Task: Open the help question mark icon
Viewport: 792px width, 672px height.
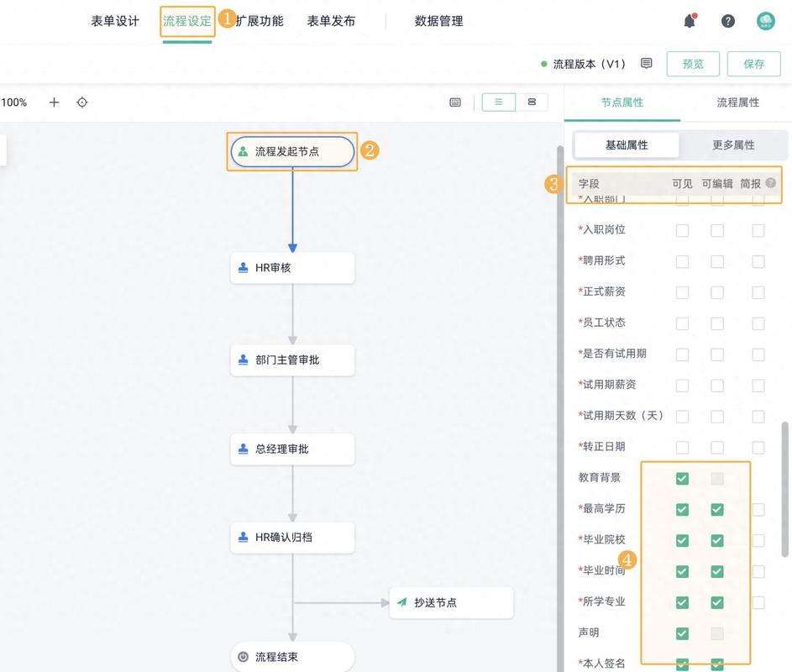Action: (727, 19)
